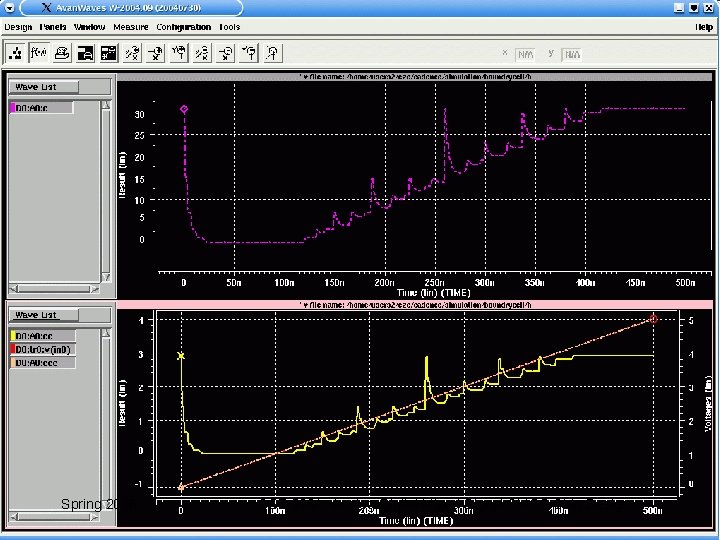This screenshot has width=720, height=540.
Task: Select the yellow wave entry in bottom list
Action: 42,336
